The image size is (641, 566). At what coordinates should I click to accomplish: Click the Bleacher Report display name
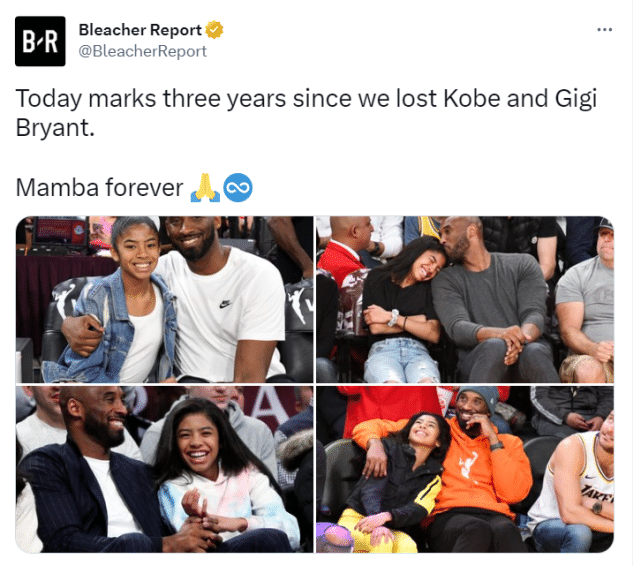[x=140, y=30]
